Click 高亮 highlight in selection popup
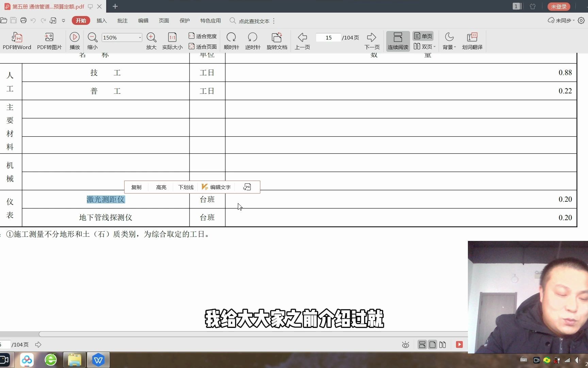Image resolution: width=588 pixels, height=368 pixels. pos(161,187)
